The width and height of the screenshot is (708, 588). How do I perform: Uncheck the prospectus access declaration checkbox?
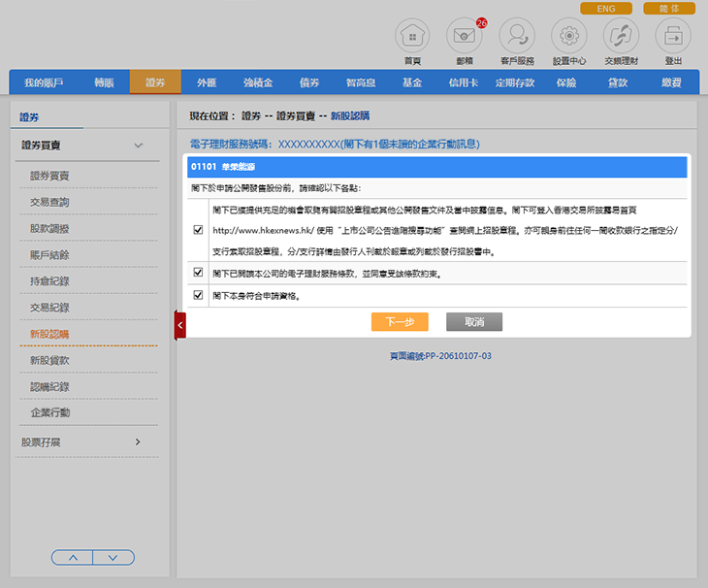point(199,230)
